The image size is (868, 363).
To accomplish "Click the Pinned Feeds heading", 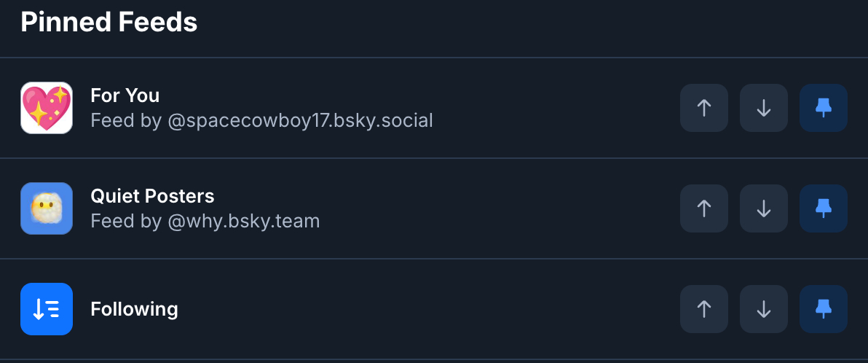I will point(109,23).
